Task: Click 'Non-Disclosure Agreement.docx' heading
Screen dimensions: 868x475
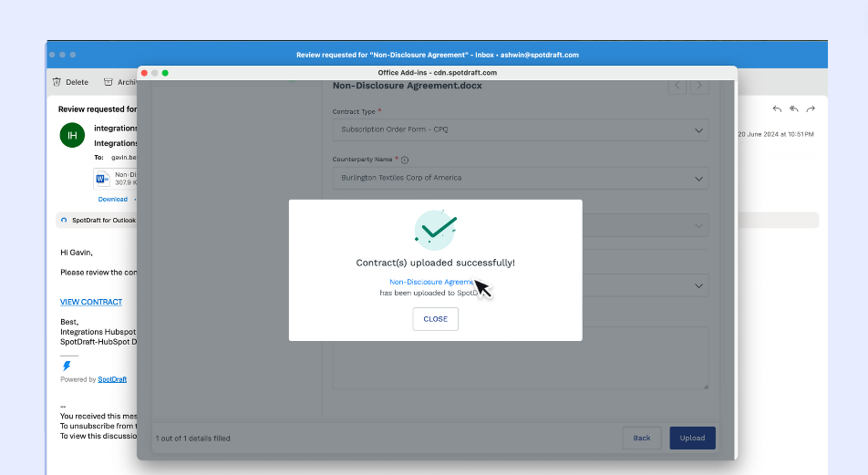Action: point(407,86)
